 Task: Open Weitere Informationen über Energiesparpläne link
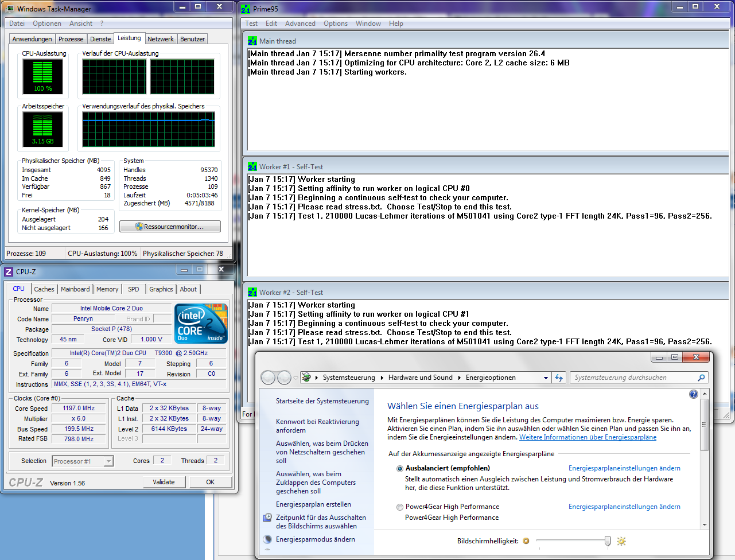tap(588, 437)
